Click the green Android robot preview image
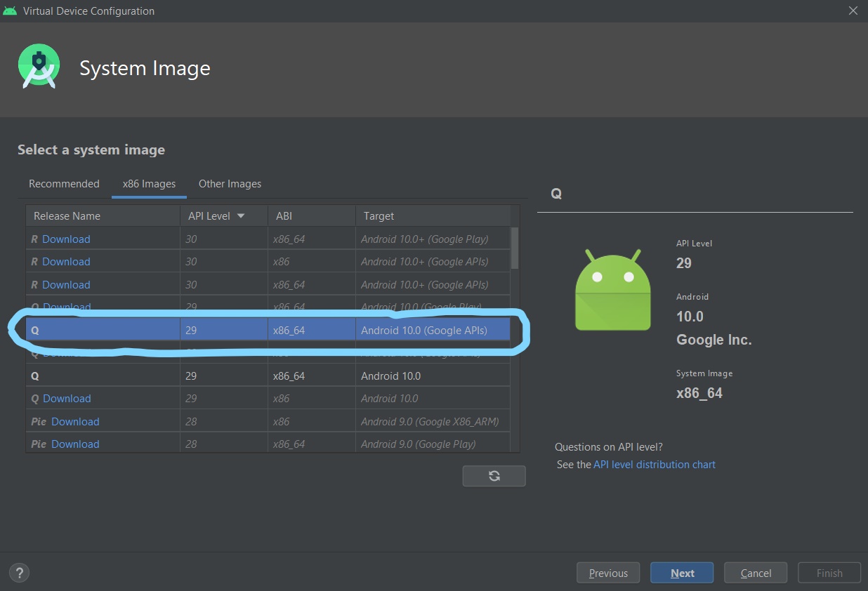Viewport: 868px width, 591px height. click(x=612, y=289)
